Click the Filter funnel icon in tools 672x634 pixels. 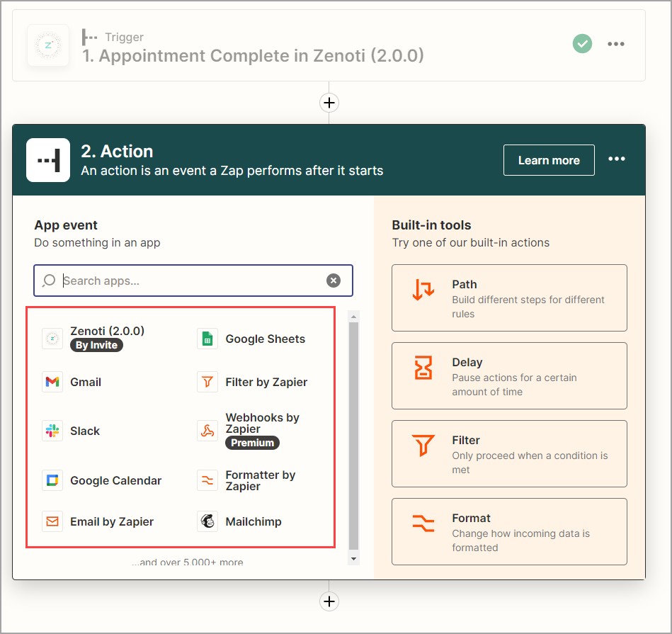(x=423, y=446)
